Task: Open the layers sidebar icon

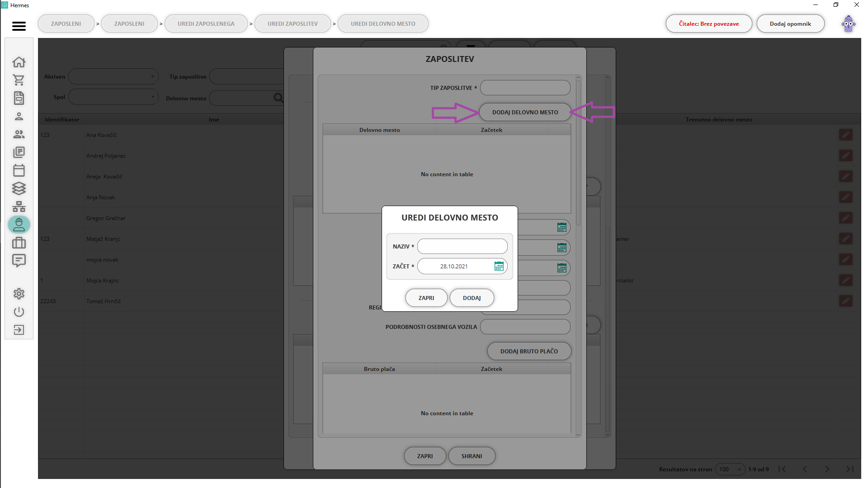Action: pyautogui.click(x=19, y=188)
